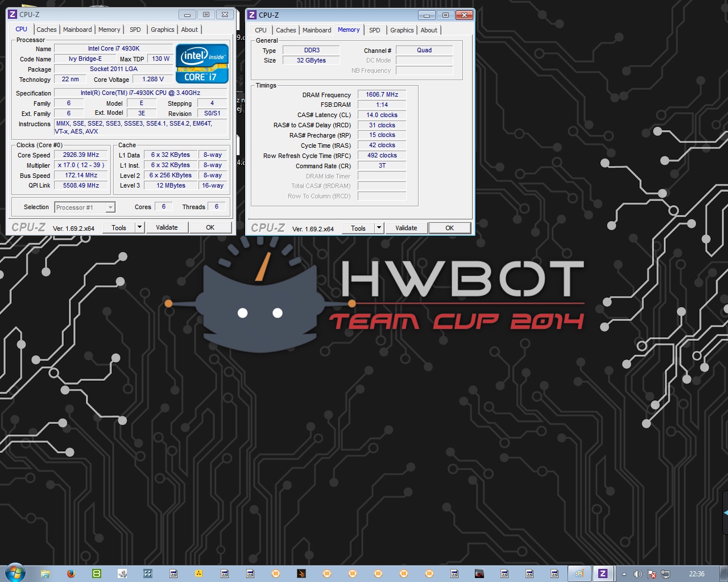Screen dimensions: 728x582
Task: Click the Code Name value Ivy Bridge-E
Action: [85, 59]
